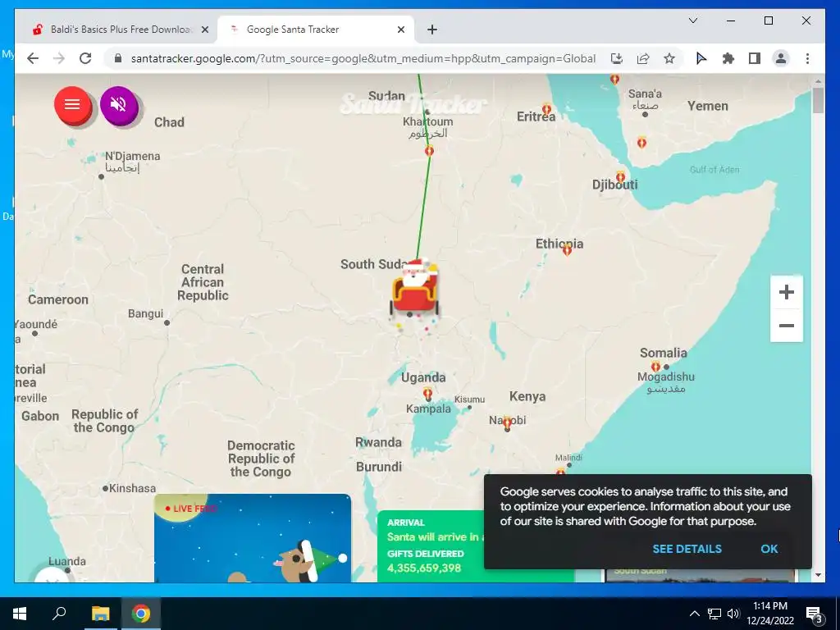The image size is (840, 630).
Task: Bookmark this page with star icon
Action: [669, 58]
